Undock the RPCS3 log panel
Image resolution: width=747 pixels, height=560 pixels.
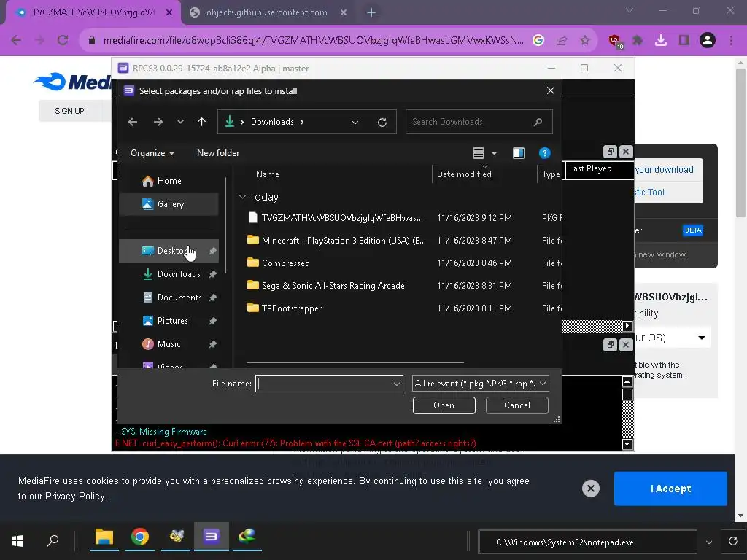[x=611, y=345]
